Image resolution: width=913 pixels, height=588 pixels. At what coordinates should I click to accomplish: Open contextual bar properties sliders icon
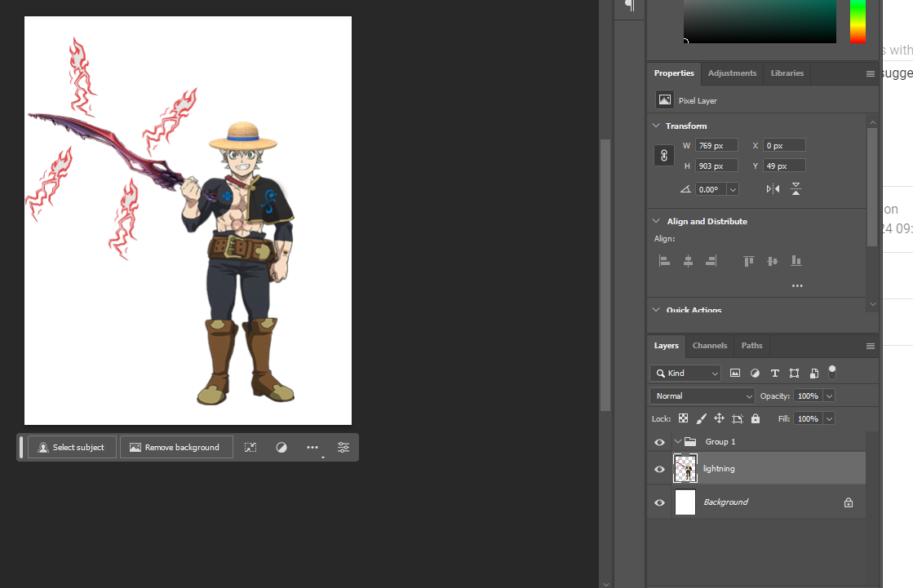tap(343, 447)
